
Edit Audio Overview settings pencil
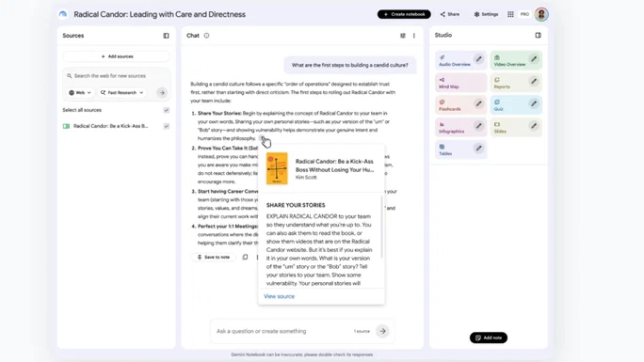(x=479, y=59)
